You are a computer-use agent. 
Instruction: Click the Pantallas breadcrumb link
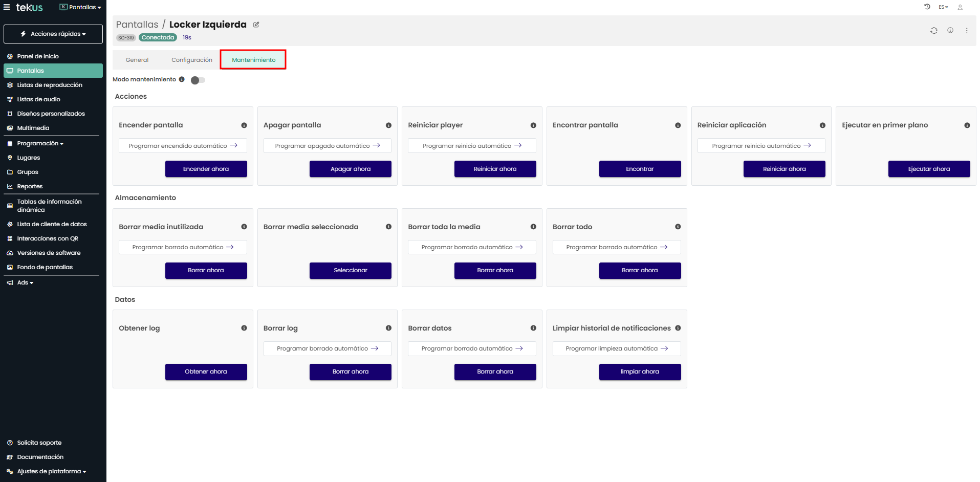point(137,25)
